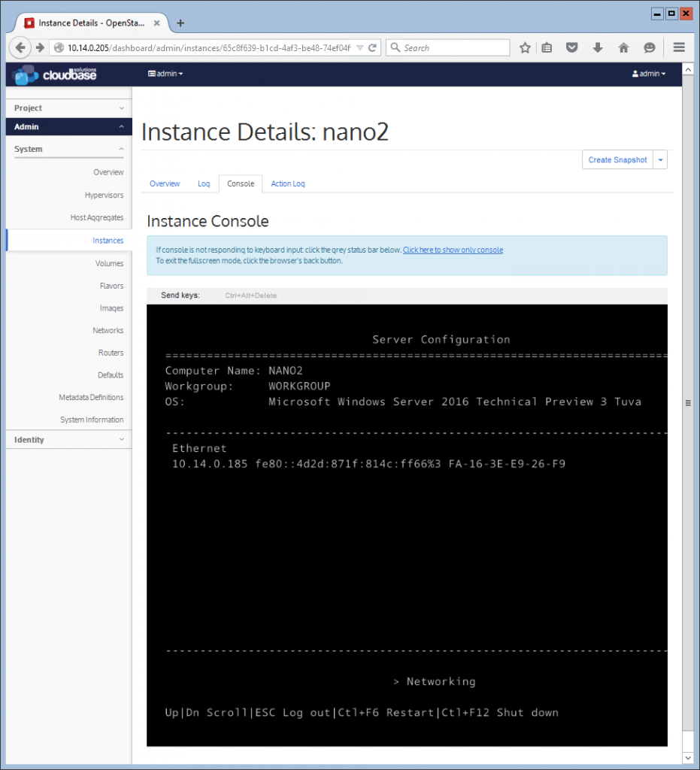Open the Action Log tab
The width and height of the screenshot is (700, 770).
pos(287,183)
